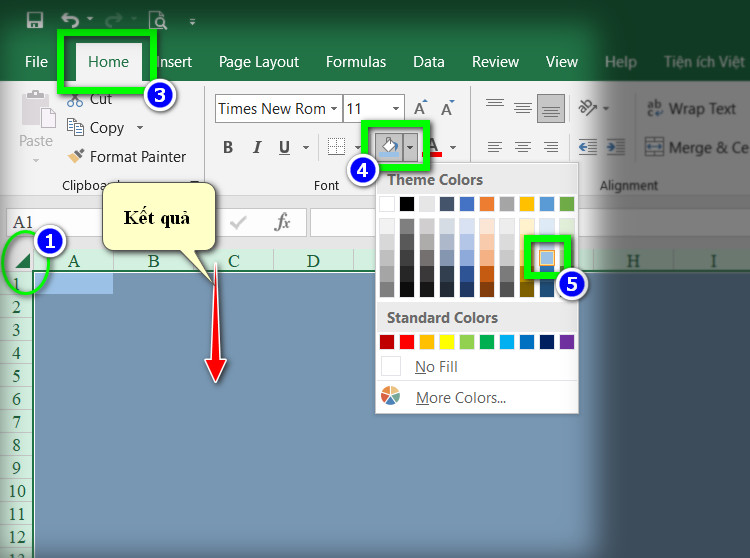Toggle Italic formatting
This screenshot has width=750, height=558.
pos(257,147)
